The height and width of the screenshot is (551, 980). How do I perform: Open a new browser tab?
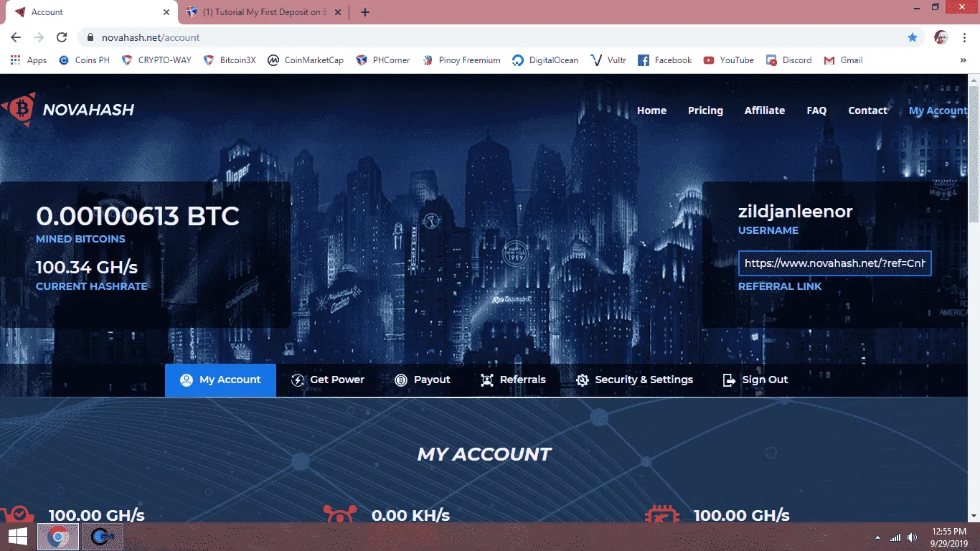point(365,12)
